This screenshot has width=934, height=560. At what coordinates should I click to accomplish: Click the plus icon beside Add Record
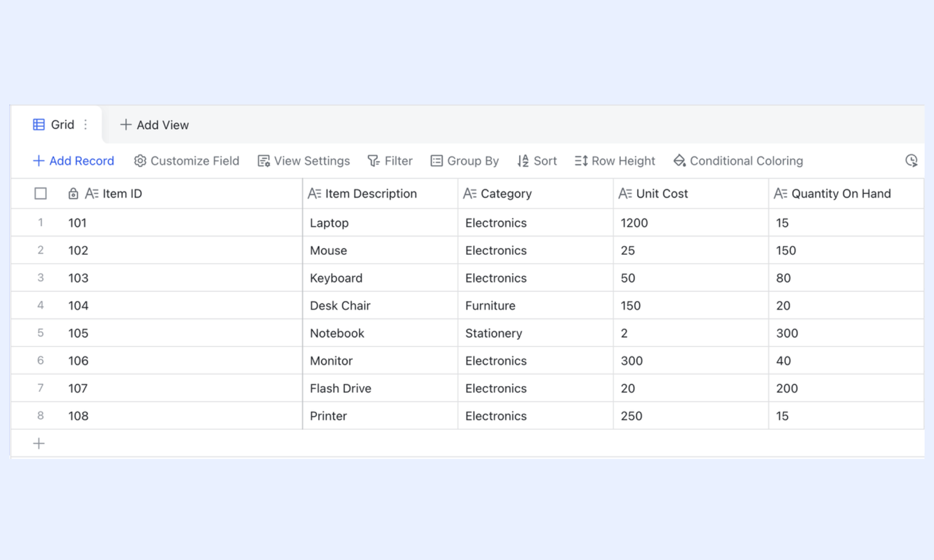point(39,161)
